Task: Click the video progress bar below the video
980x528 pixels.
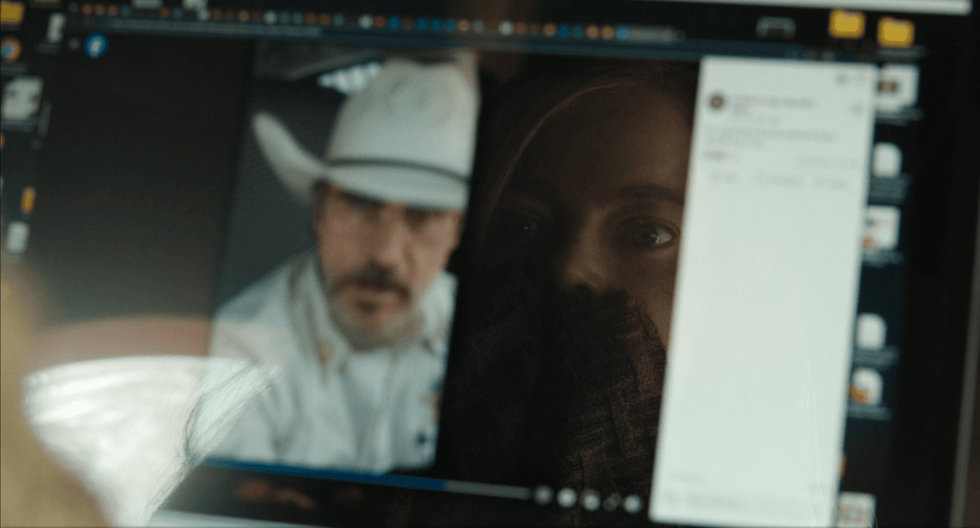Action: 367,480
